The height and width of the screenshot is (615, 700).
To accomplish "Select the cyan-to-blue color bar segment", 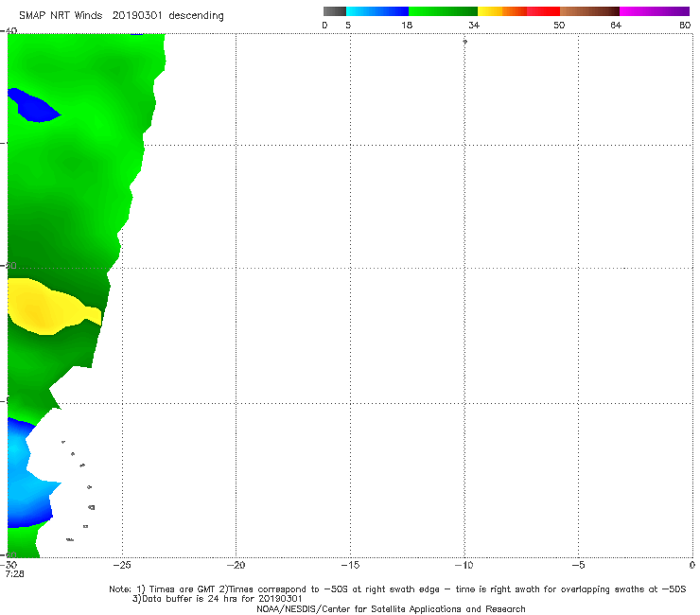I will [x=377, y=11].
